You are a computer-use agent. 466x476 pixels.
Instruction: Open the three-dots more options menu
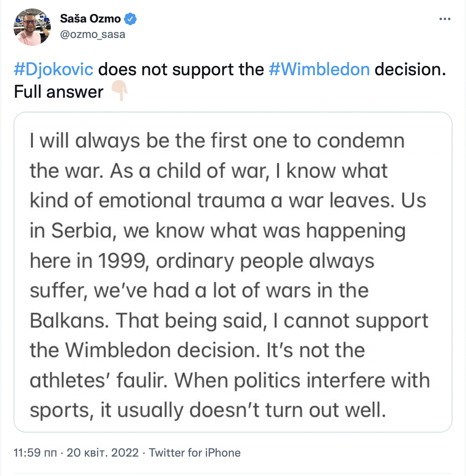point(445,19)
